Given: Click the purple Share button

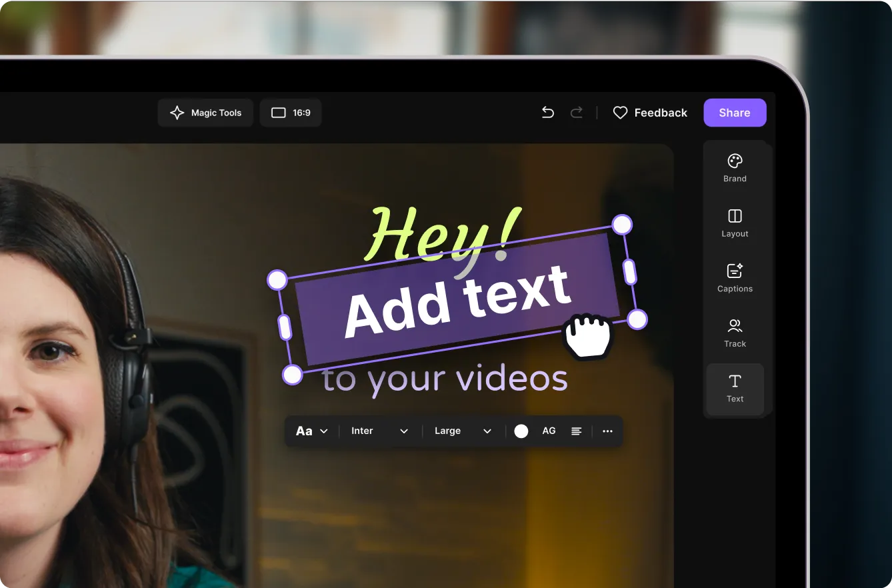Looking at the screenshot, I should (735, 113).
